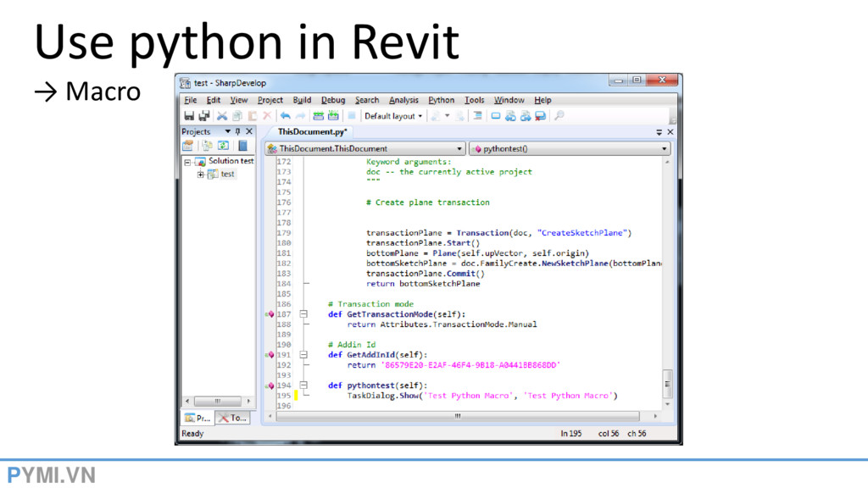Collapse pythontest fold at line 194
Image resolution: width=868 pixels, height=488 pixels.
[303, 385]
